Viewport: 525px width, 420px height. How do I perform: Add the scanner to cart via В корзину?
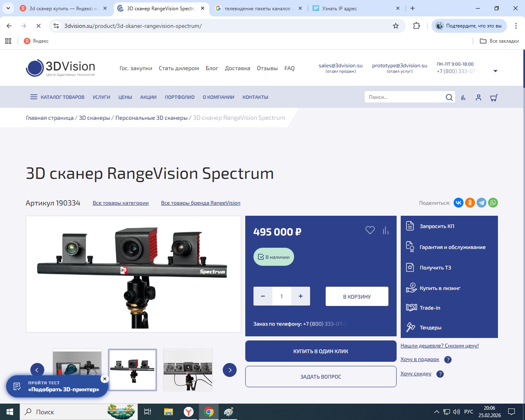pyautogui.click(x=357, y=297)
